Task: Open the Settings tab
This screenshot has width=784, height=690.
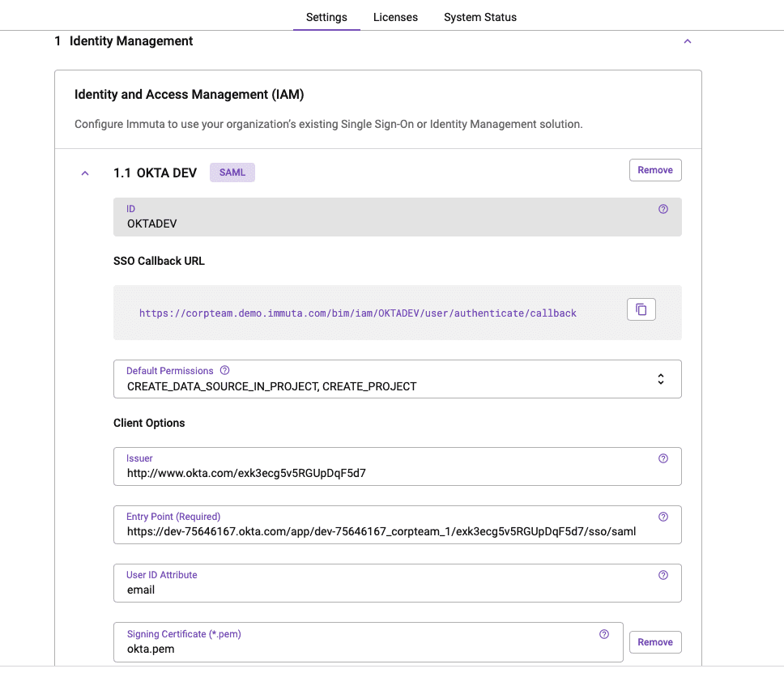Action: click(326, 17)
